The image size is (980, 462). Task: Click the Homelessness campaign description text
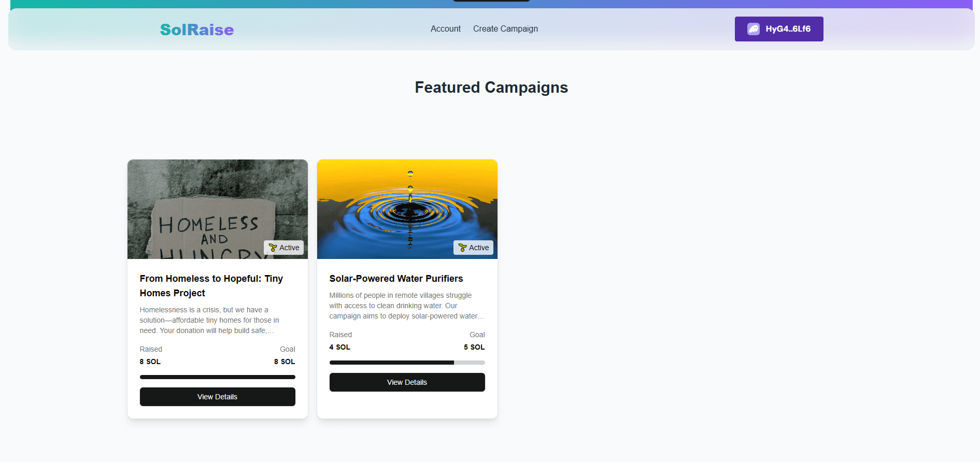tap(209, 320)
